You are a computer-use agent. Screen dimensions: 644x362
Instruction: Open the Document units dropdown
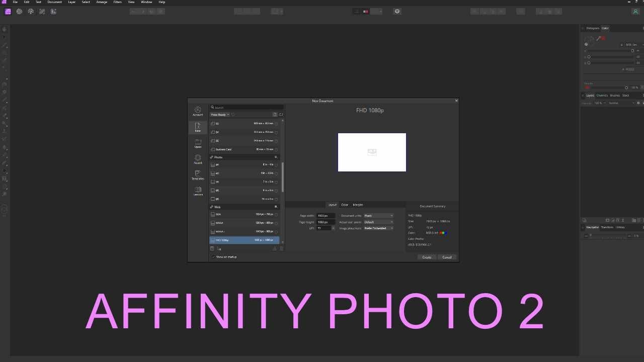[x=378, y=216]
